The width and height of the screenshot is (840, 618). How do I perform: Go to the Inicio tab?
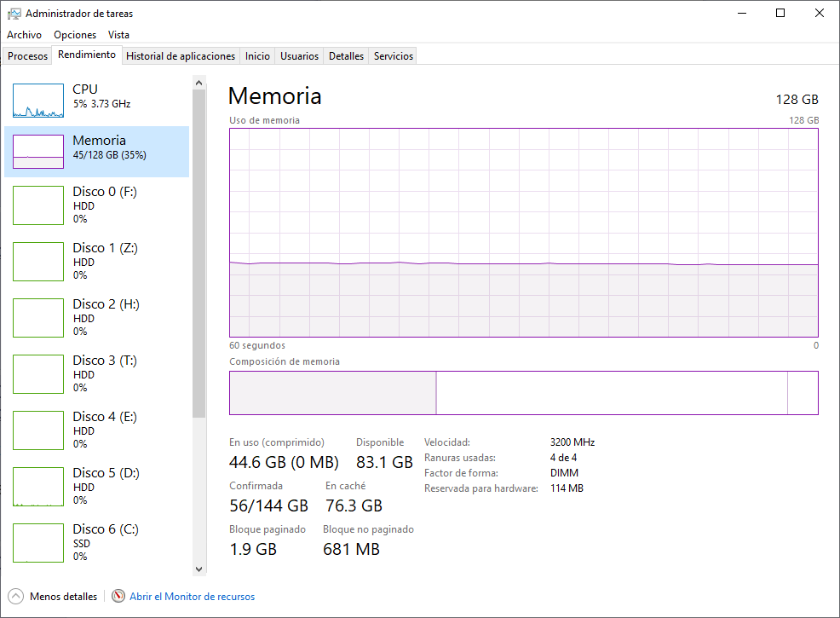(x=257, y=55)
